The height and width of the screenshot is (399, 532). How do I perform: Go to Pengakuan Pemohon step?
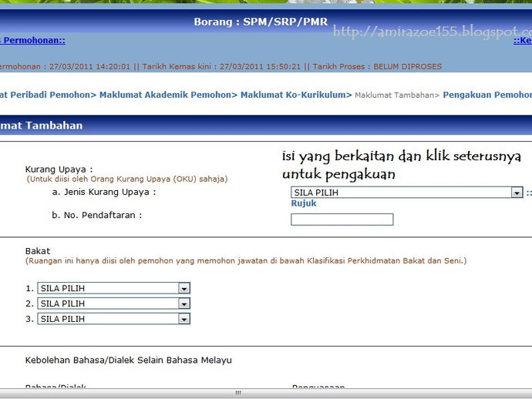487,95
